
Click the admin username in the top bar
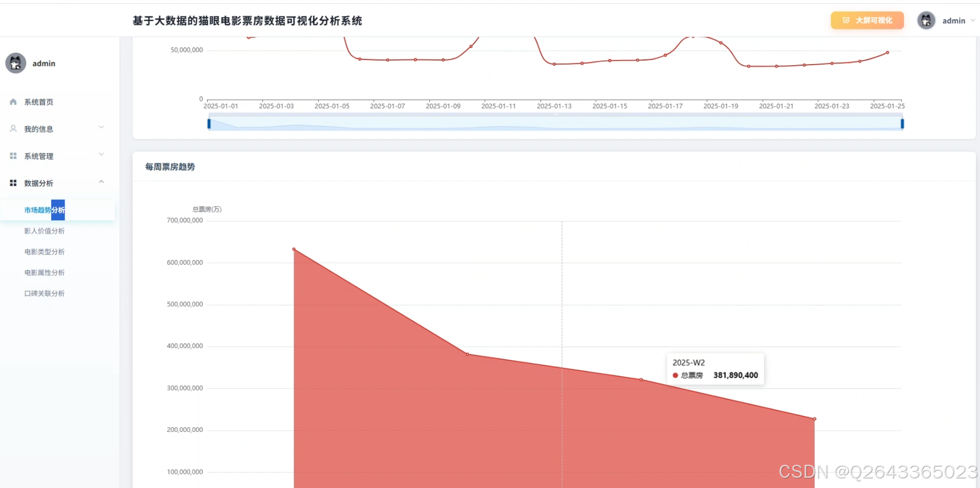954,21
